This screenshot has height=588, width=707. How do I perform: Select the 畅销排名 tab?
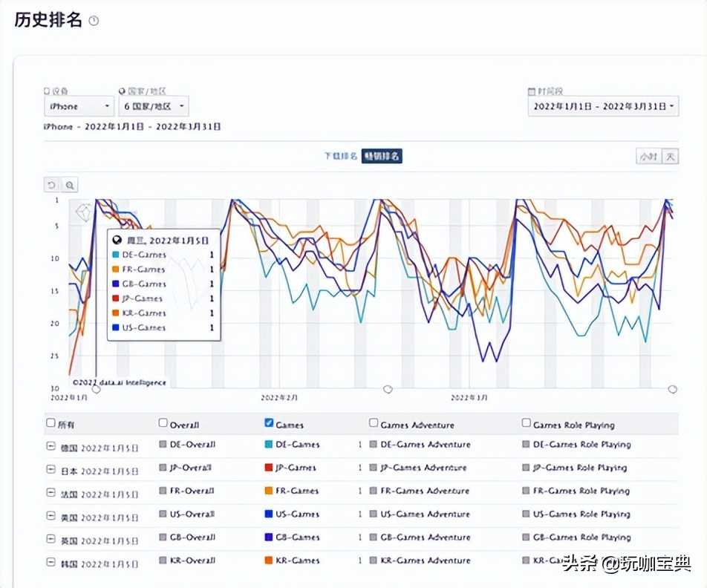pyautogui.click(x=382, y=156)
